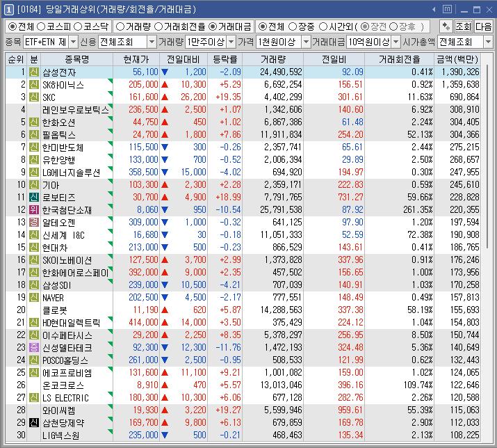The image size is (497, 448).
Task: Select the 거래대금 radio button
Action: pos(213,26)
